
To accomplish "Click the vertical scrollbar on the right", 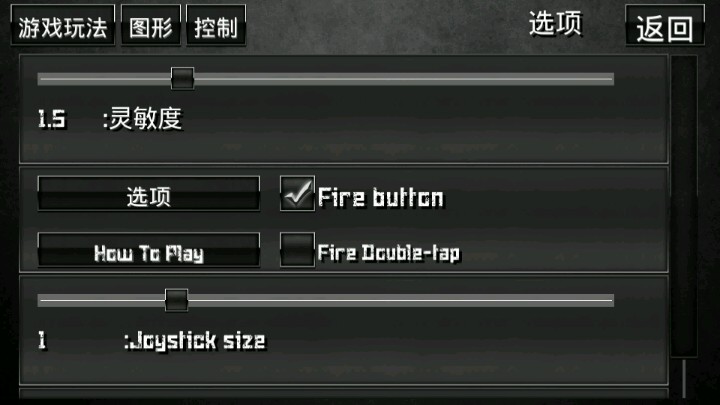I will [684, 207].
